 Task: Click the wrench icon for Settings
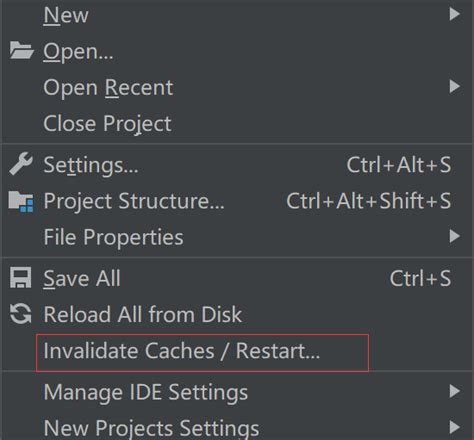(x=21, y=164)
